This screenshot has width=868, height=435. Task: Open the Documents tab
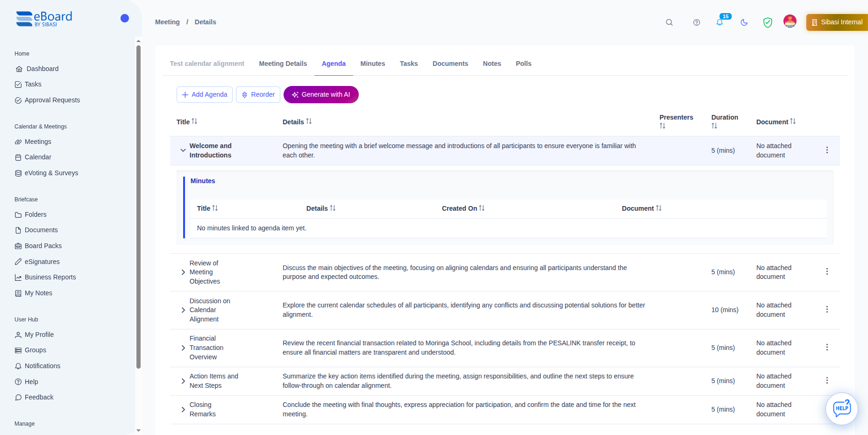(x=450, y=64)
